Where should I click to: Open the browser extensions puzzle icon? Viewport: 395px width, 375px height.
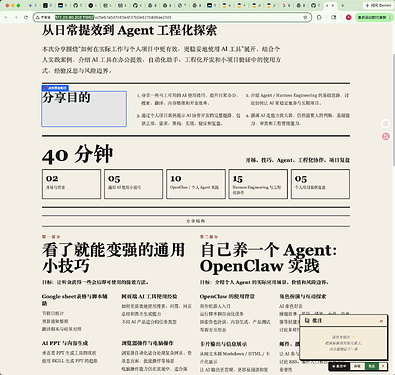point(319,17)
